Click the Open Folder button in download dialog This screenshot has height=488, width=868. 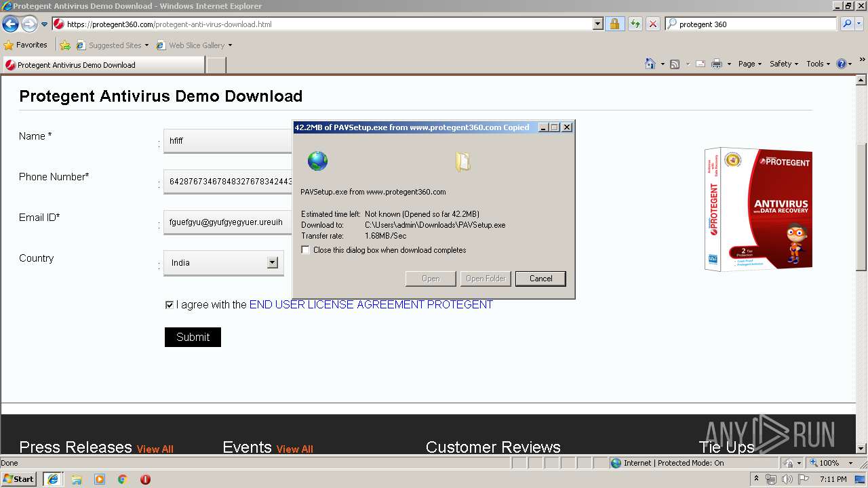tap(486, 279)
